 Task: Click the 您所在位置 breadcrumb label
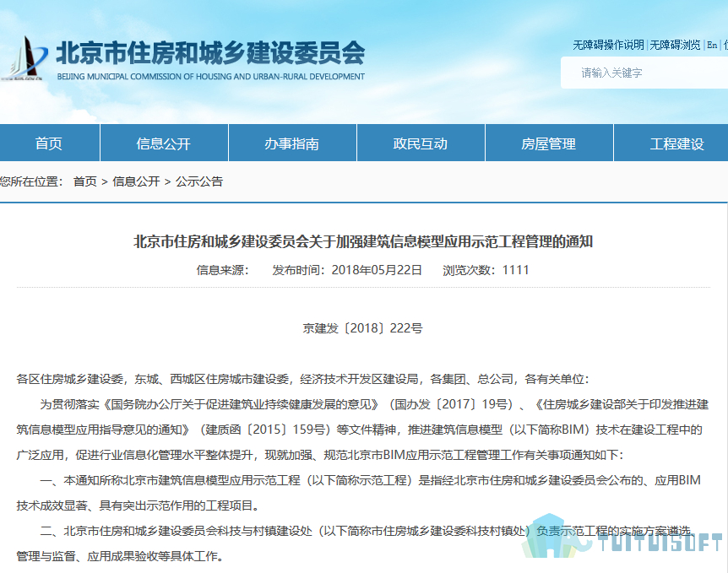[x=31, y=181]
